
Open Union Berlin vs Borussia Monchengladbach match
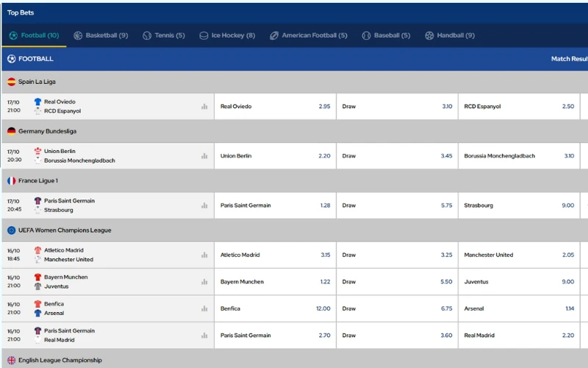[108, 156]
